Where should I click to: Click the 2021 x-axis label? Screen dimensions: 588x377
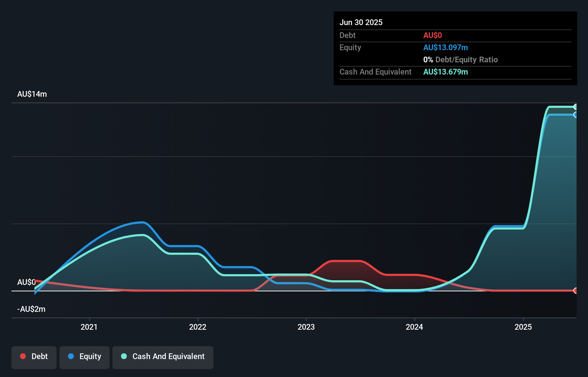point(89,327)
